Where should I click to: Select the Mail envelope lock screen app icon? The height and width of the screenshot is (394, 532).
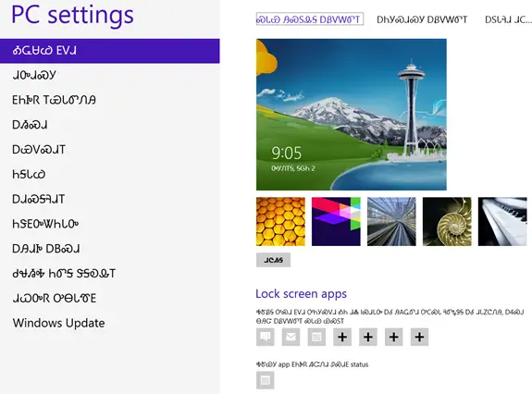pos(291,337)
